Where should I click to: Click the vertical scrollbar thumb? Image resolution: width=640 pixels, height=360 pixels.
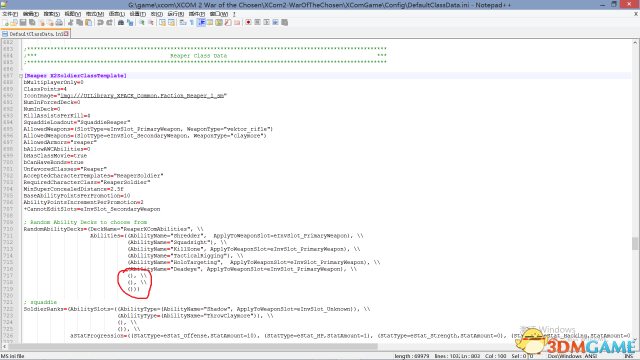(x=635, y=243)
